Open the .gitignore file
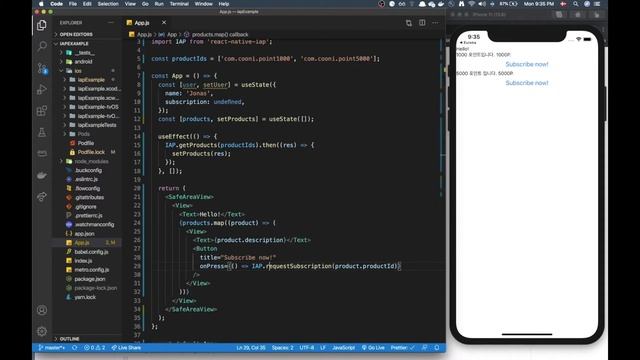This screenshot has height=360, width=640. (85, 207)
